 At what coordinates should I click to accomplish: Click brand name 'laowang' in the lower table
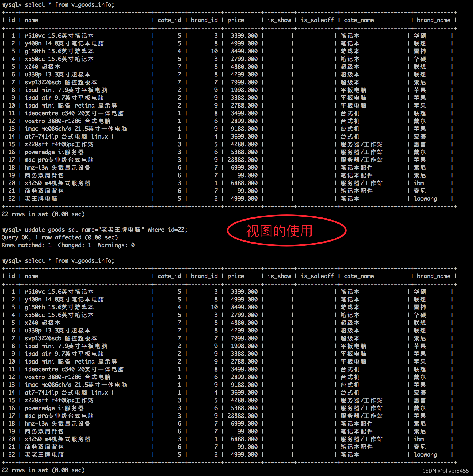tap(425, 455)
